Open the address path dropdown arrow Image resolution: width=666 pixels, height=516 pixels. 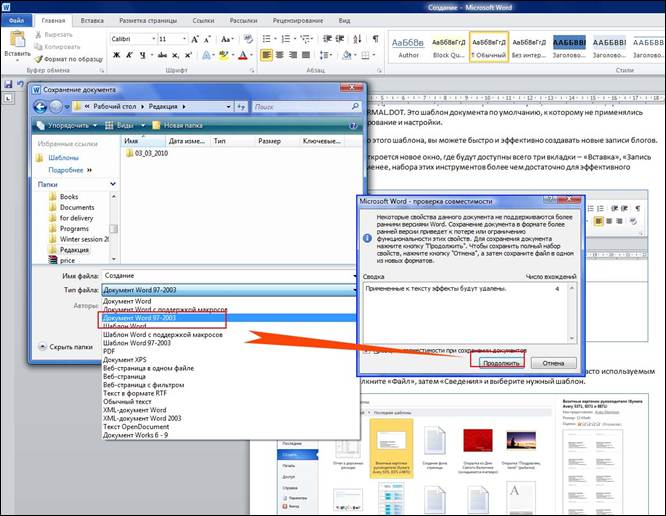[x=229, y=107]
